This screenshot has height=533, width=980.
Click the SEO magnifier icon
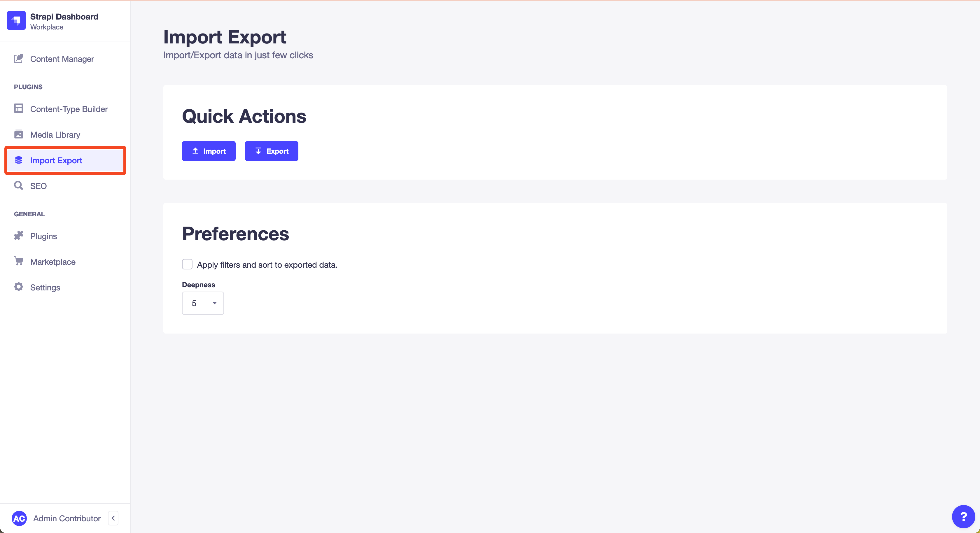[x=19, y=186]
